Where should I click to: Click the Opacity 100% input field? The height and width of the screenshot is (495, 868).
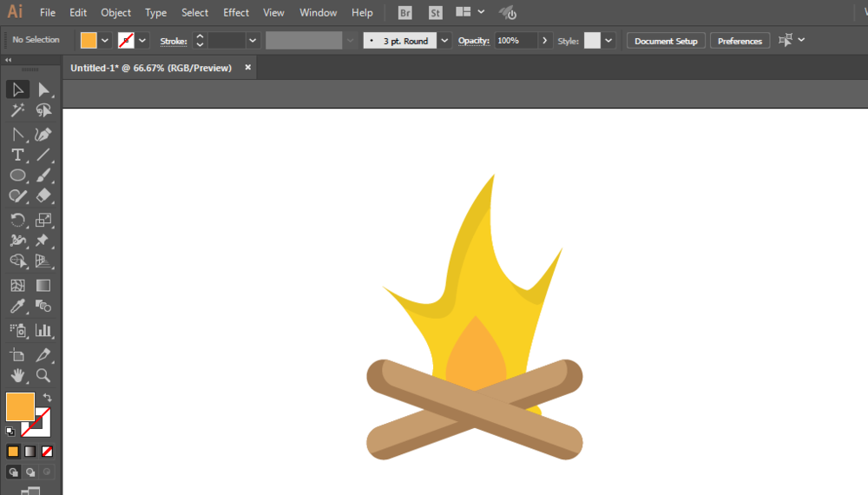516,41
